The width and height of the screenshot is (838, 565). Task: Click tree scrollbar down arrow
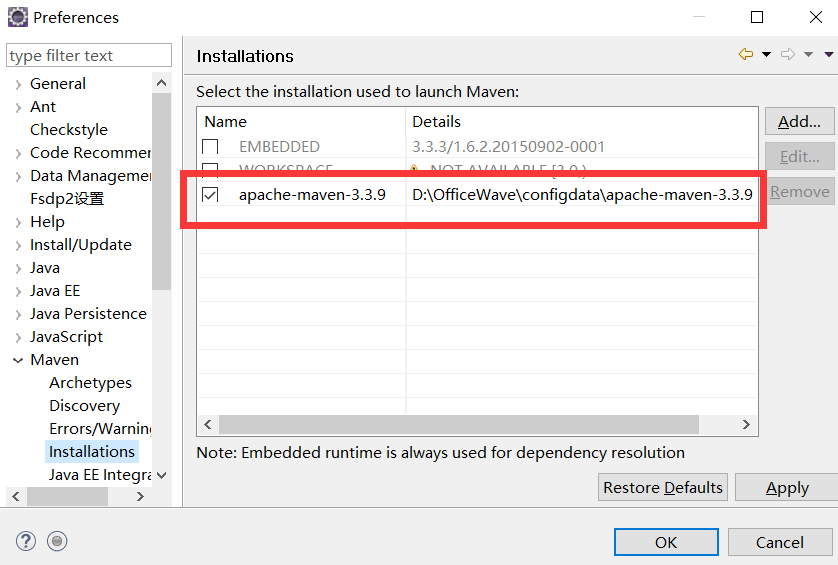click(161, 475)
